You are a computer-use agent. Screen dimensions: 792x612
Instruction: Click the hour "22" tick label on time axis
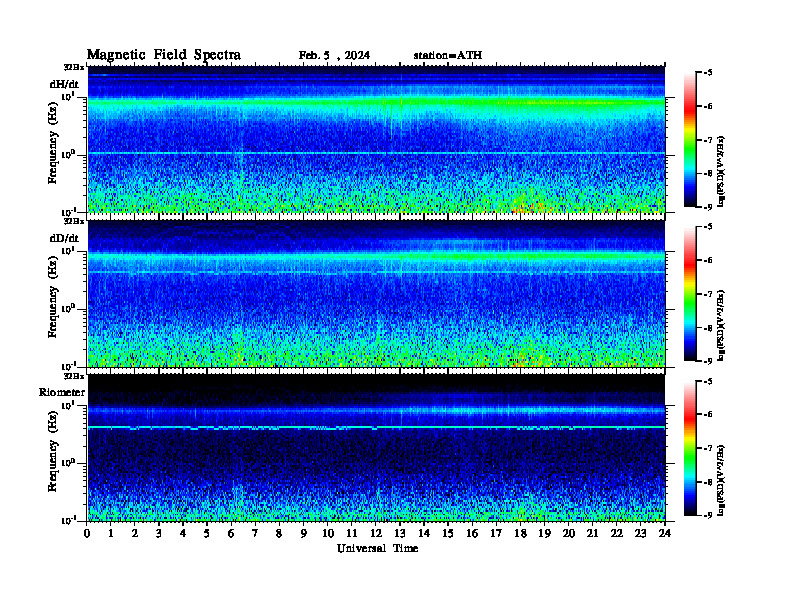617,534
